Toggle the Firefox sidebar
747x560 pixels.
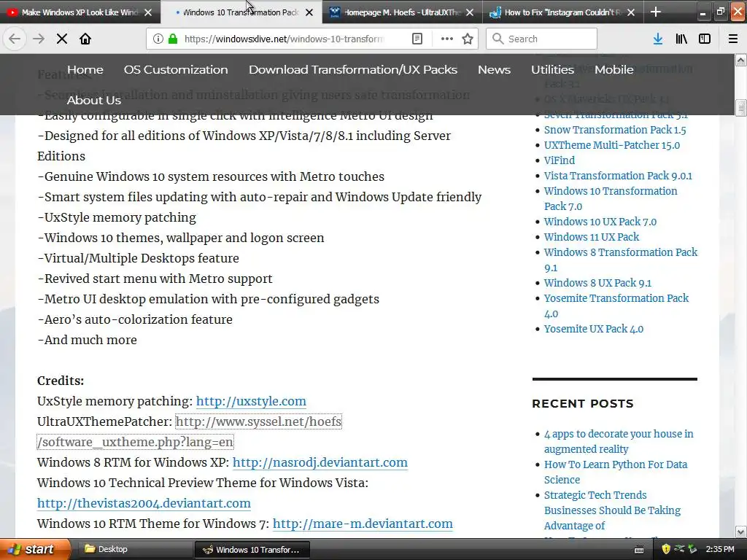click(x=705, y=39)
